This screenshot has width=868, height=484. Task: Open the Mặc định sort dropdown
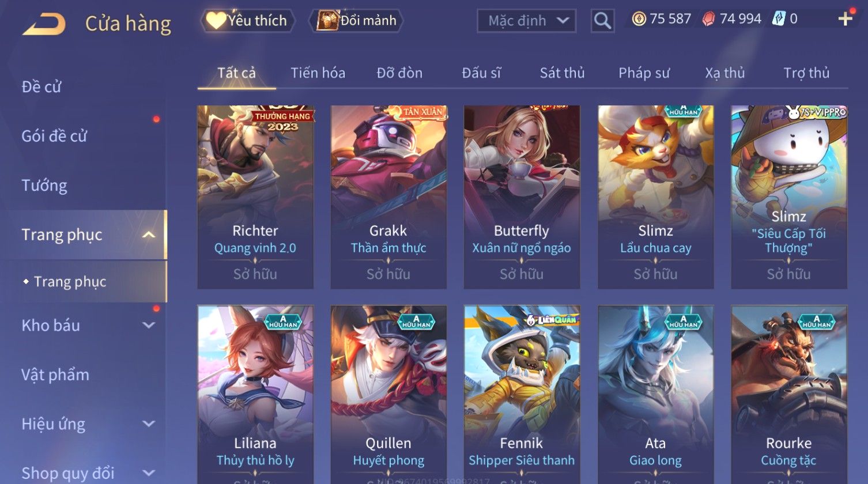coord(526,21)
